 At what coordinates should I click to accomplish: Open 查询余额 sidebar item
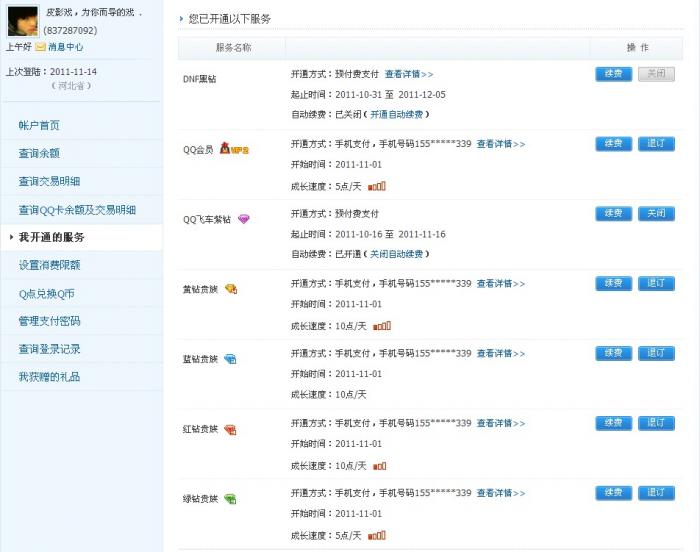coord(39,153)
